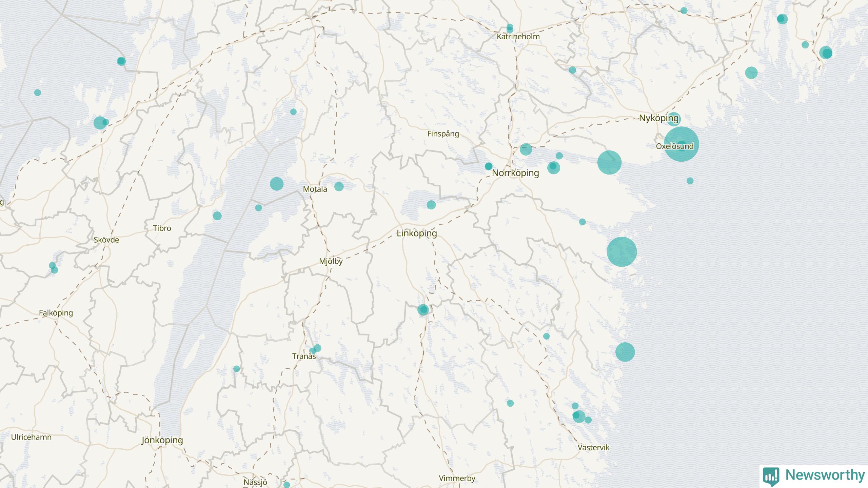Viewport: 868px width, 488px height.
Task: Click the Linköping city label
Action: [x=417, y=233]
